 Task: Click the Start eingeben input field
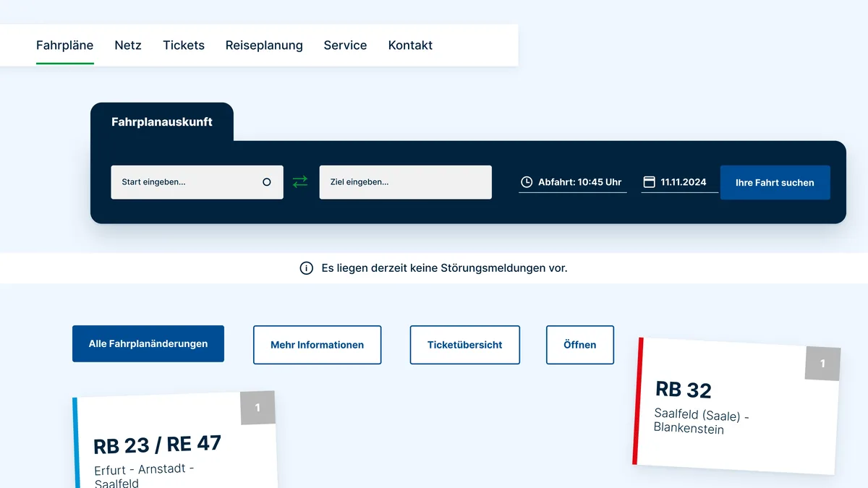(197, 182)
